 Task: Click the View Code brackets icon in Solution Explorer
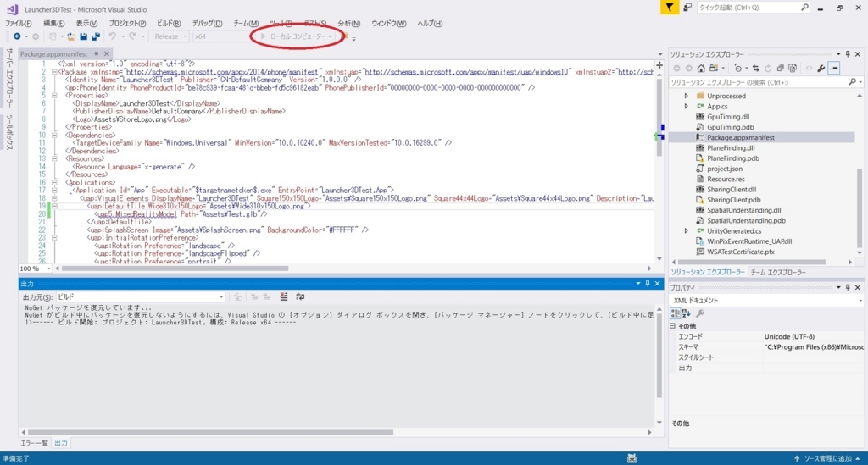pos(809,68)
